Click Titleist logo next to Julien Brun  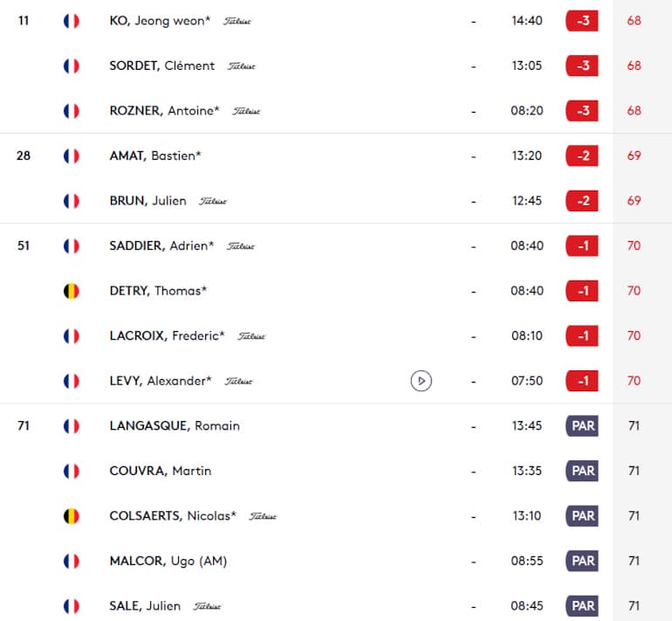[x=213, y=201]
